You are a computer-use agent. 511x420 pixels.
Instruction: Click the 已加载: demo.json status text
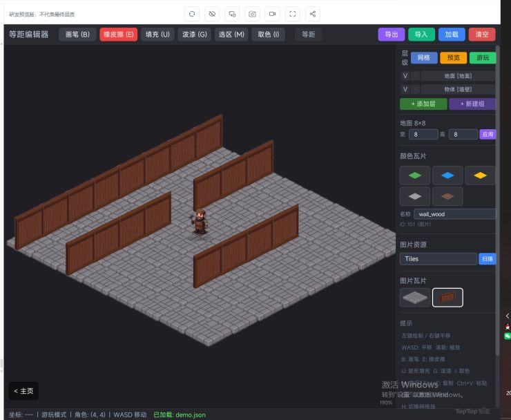click(180, 414)
